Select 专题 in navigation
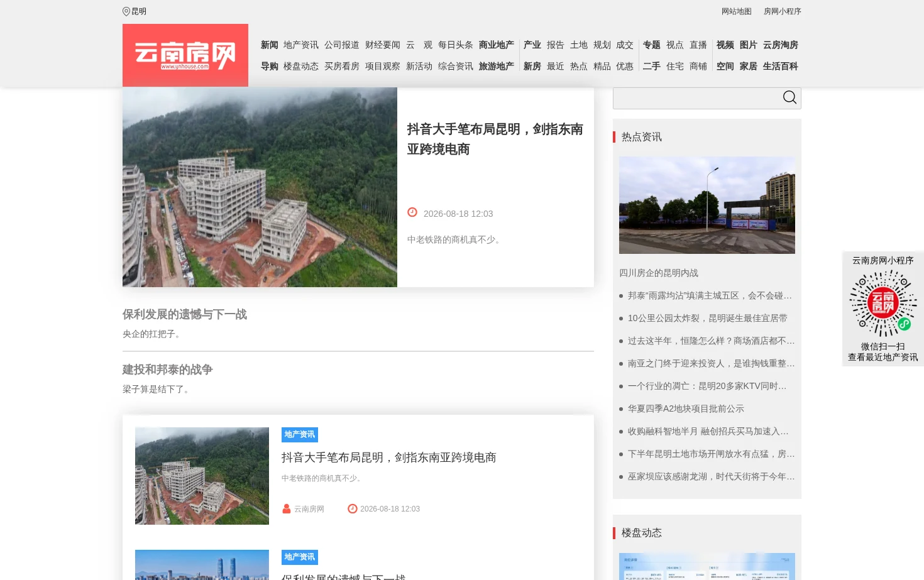Screen dimensions: 924x580 coord(652,45)
